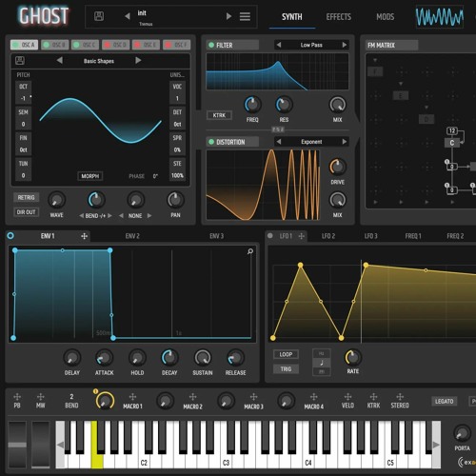The width and height of the screenshot is (476, 476).
Task: Click the OCT pitch value field
Action: [23, 98]
